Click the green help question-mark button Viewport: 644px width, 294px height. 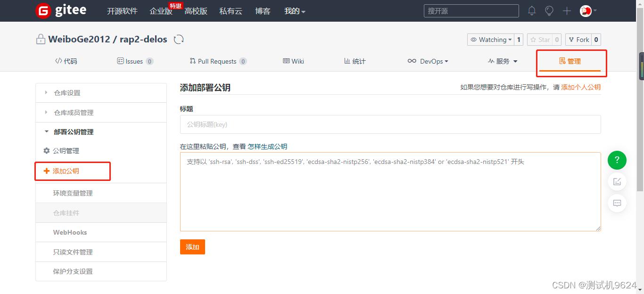coord(617,160)
